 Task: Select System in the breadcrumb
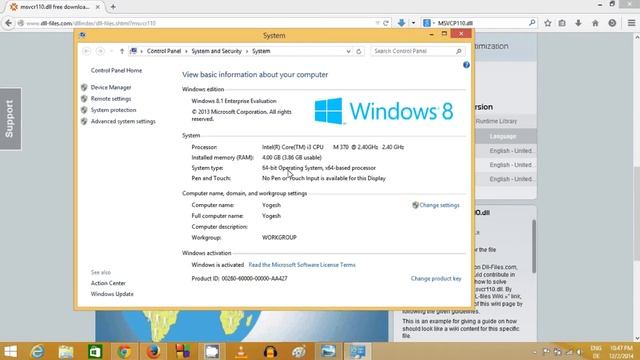pyautogui.click(x=261, y=51)
